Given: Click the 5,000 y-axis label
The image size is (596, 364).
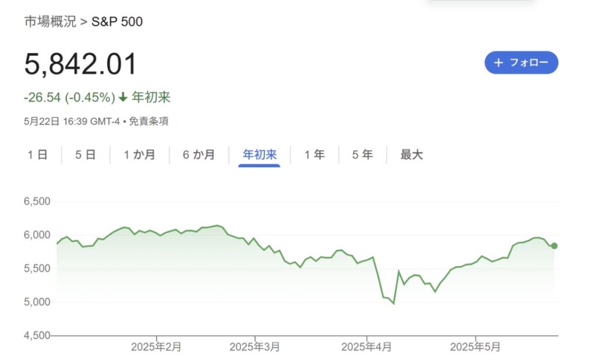Looking at the screenshot, I should point(37,302).
